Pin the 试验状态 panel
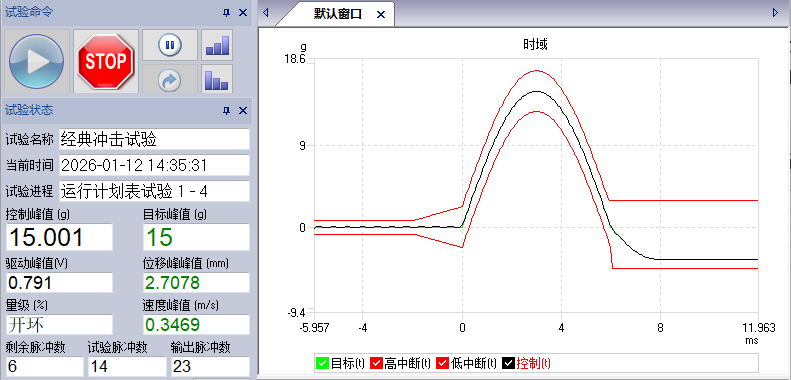The width and height of the screenshot is (791, 380). [227, 111]
